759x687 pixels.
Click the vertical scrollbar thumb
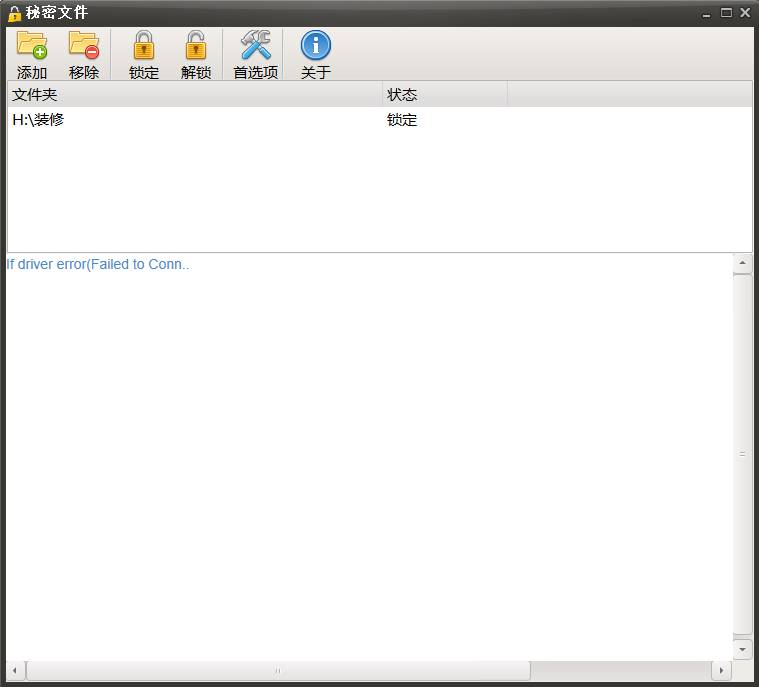742,453
